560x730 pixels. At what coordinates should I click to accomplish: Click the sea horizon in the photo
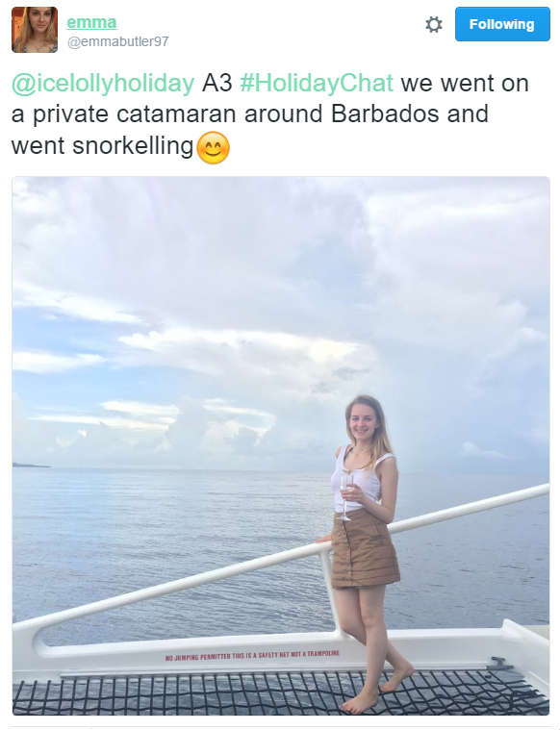[187, 468]
